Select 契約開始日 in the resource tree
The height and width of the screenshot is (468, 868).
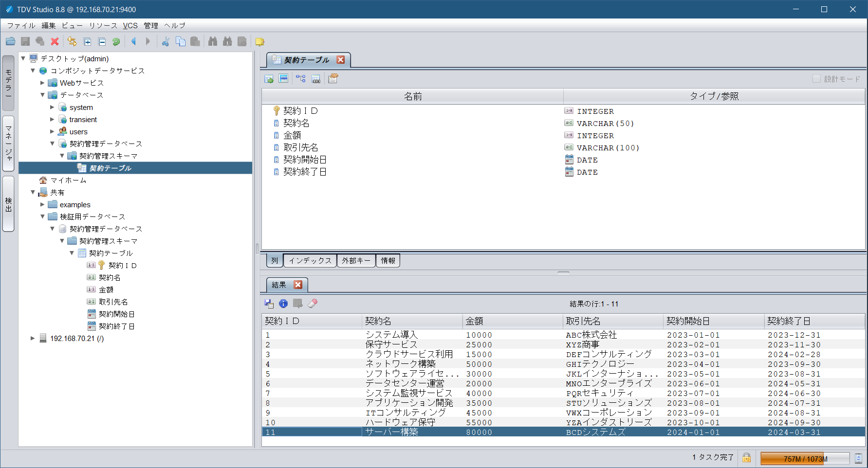(117, 314)
